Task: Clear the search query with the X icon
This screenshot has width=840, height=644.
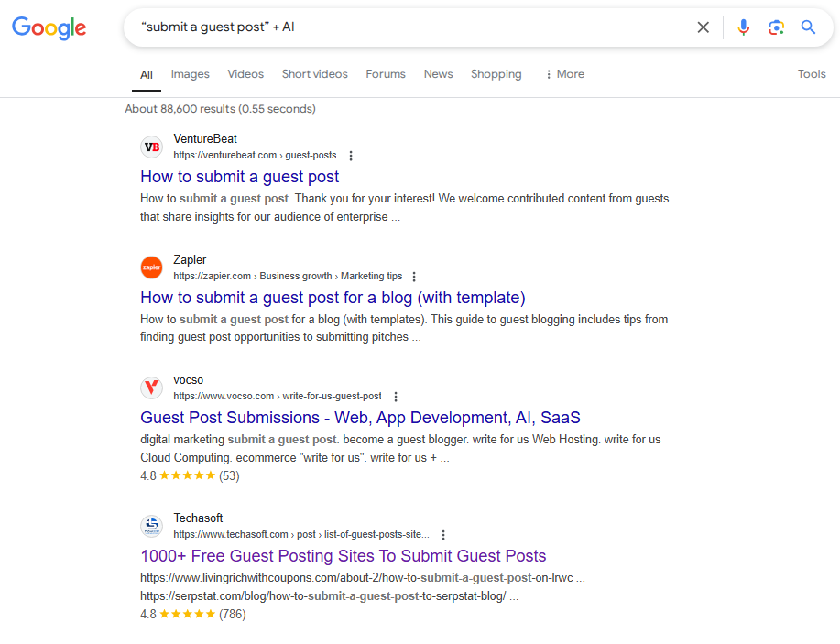Action: [703, 27]
